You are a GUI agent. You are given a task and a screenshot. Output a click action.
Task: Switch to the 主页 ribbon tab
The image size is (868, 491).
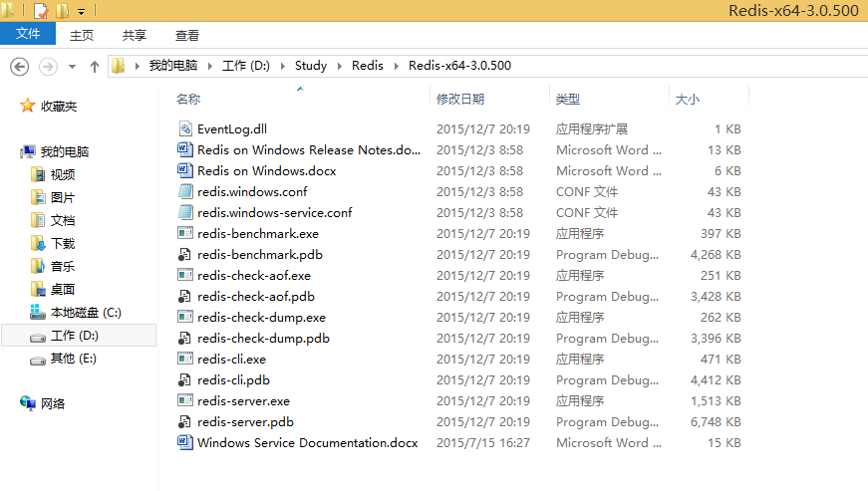pos(82,36)
